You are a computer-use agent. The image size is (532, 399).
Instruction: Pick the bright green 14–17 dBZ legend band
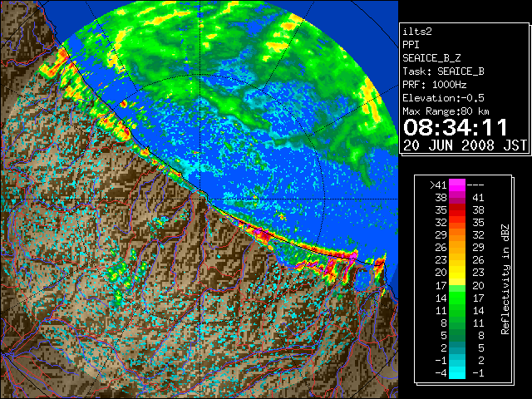coord(457,298)
